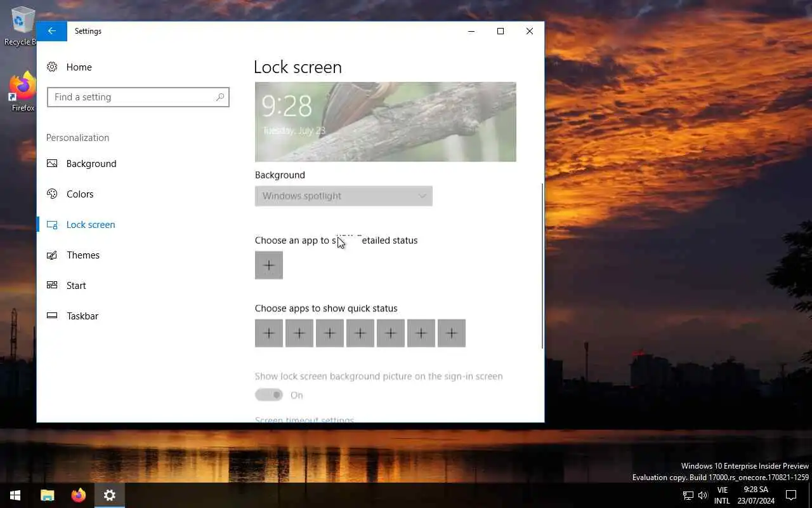Click the Taskbar icon in sidebar
The width and height of the screenshot is (812, 508).
(x=52, y=316)
